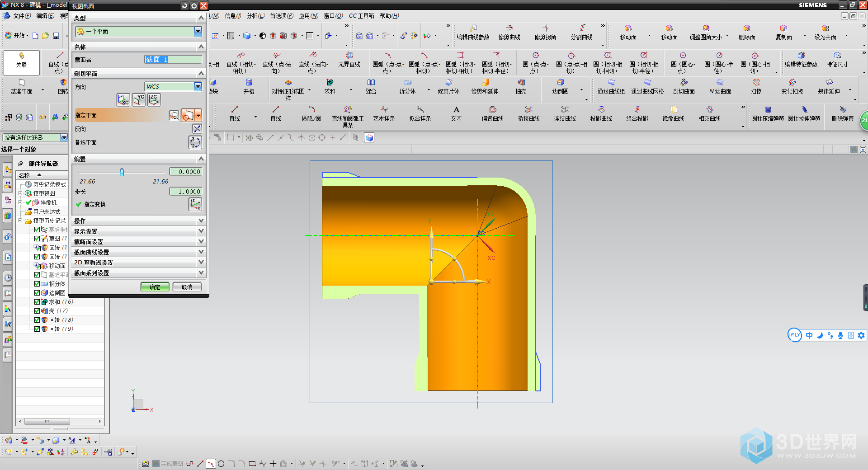
Task: Click the 开始 start button
Action: click(x=17, y=35)
